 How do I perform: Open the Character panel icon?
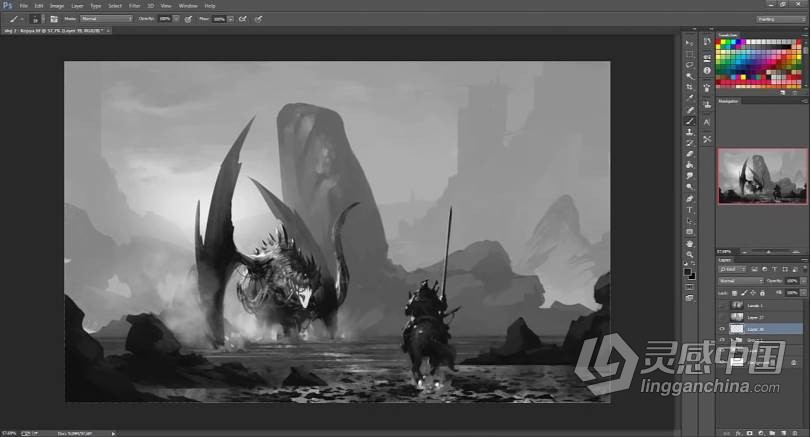pyautogui.click(x=707, y=122)
